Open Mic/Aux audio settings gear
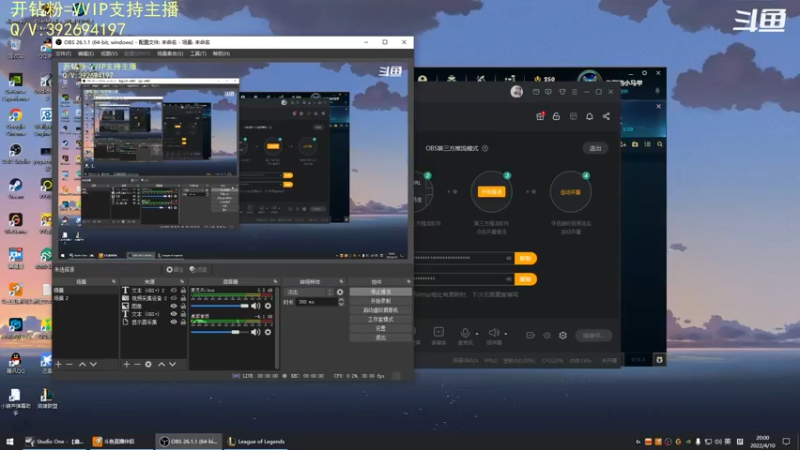Viewport: 800px width, 450px height. (x=268, y=306)
